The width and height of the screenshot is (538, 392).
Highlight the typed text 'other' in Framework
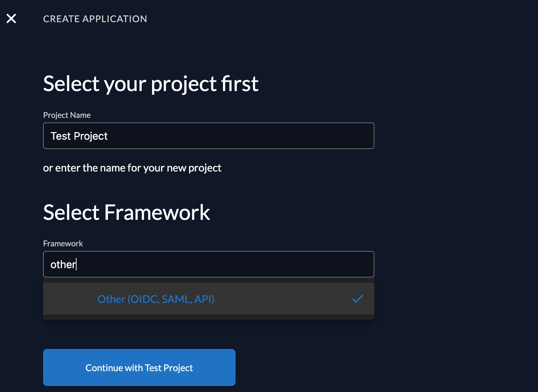point(63,264)
